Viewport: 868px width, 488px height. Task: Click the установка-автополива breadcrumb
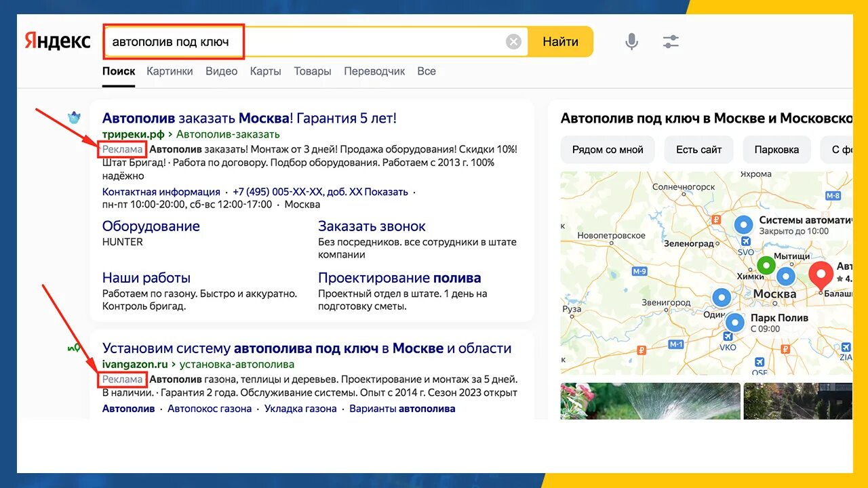coord(237,365)
